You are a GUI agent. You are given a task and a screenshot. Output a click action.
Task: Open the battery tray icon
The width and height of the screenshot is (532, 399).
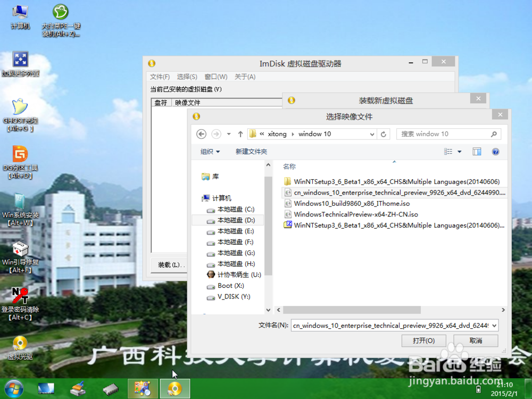pos(479,389)
